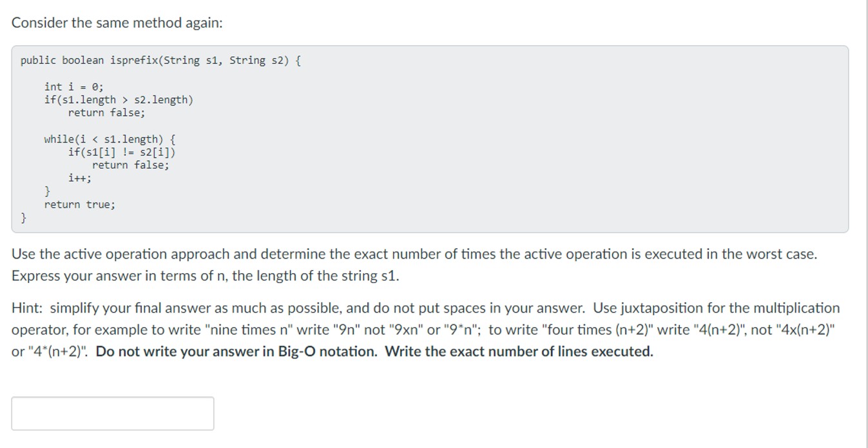Select the code block containing isprefix method

coord(432,139)
